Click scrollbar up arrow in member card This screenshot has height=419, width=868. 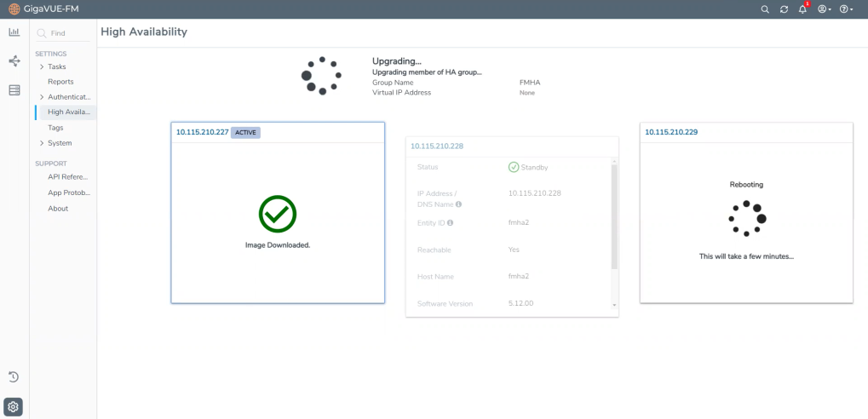point(614,161)
